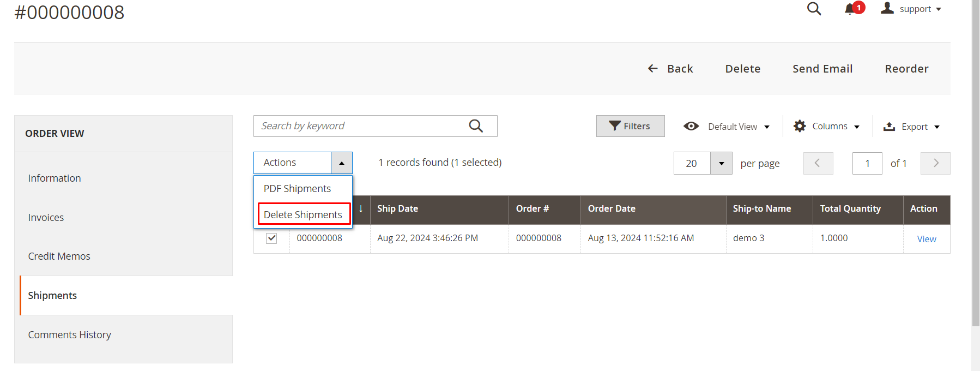Click the Columns gear icon
Image resolution: width=980 pixels, height=371 pixels.
(800, 126)
